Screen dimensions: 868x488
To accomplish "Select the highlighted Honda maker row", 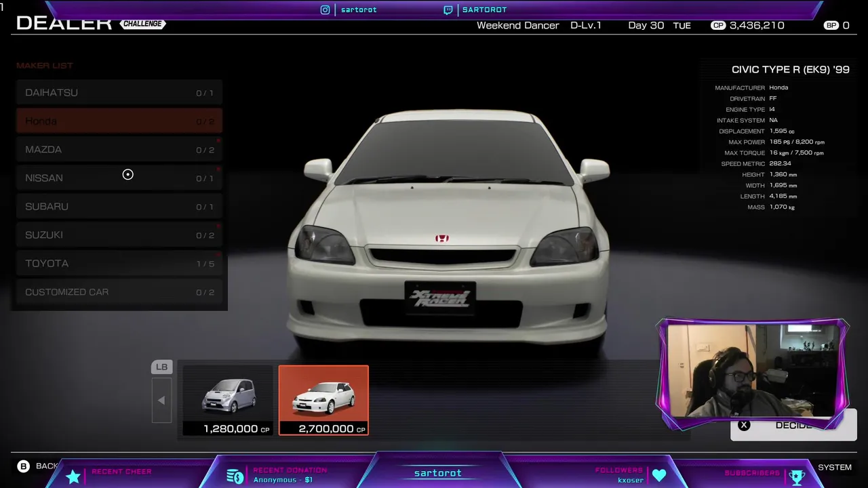I will [x=119, y=121].
